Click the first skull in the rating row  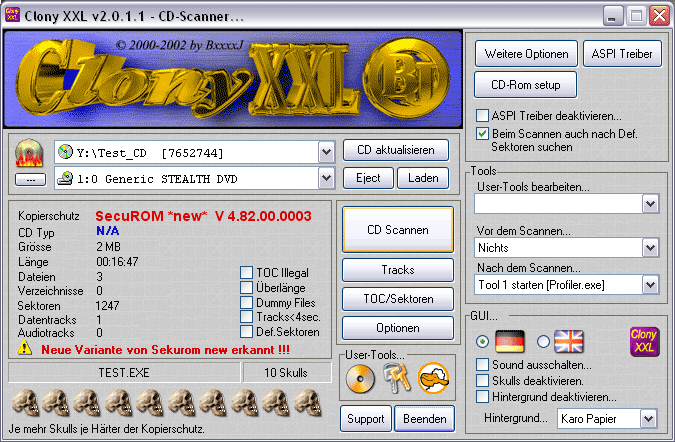pos(25,402)
